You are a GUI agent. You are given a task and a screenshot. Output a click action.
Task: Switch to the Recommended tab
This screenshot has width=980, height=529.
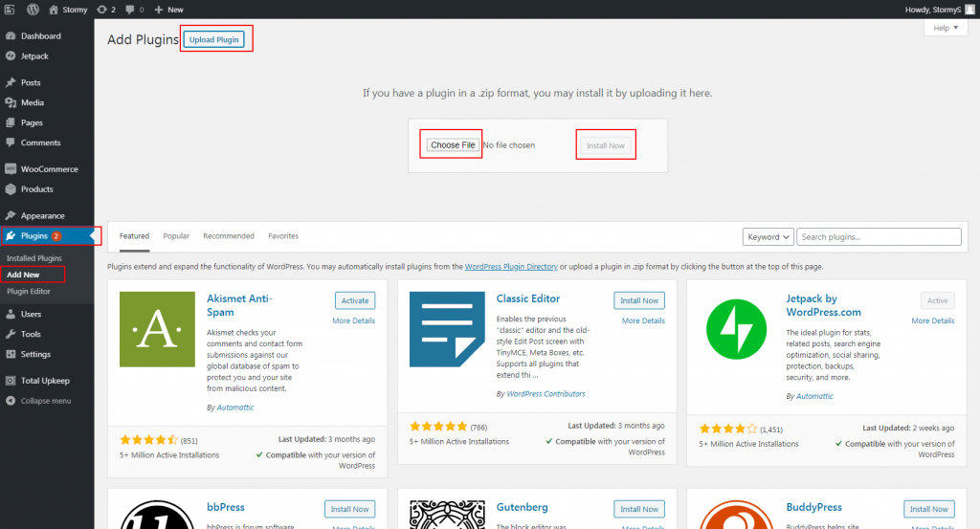point(229,236)
